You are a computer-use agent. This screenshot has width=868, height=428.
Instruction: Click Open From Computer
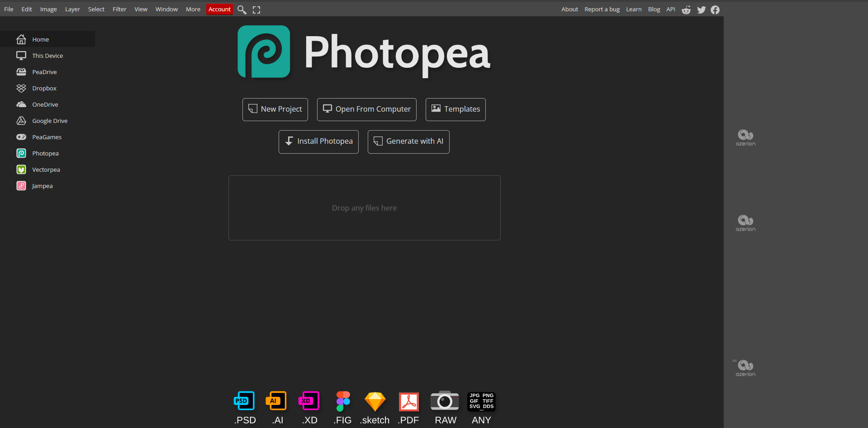click(366, 109)
